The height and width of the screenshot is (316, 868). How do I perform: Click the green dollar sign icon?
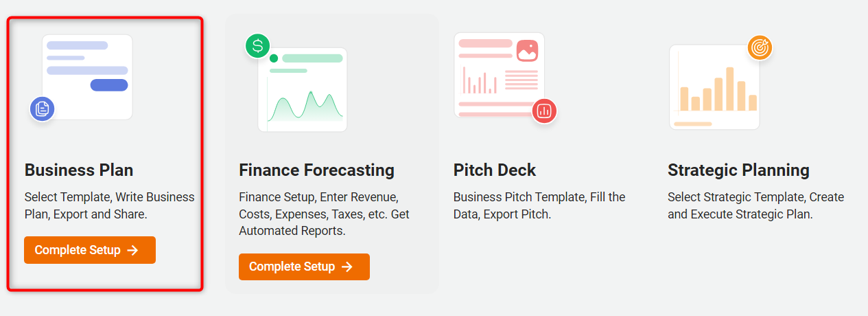[x=258, y=46]
